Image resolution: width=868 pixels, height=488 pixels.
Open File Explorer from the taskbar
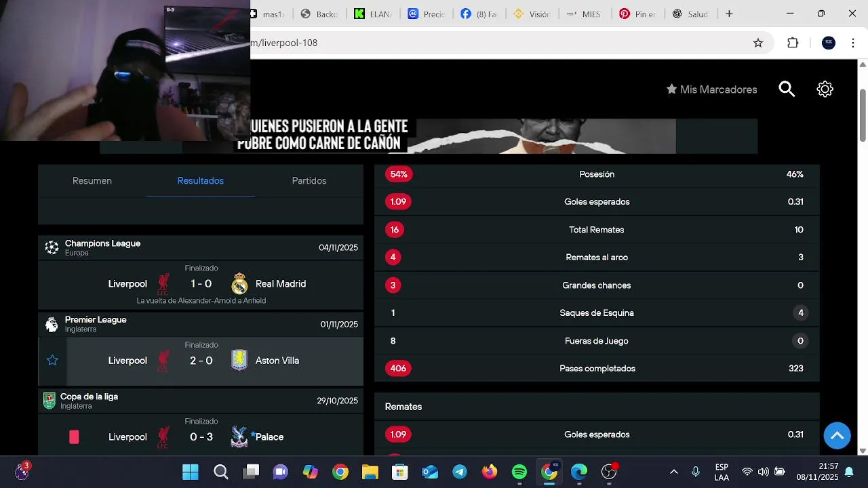click(370, 472)
